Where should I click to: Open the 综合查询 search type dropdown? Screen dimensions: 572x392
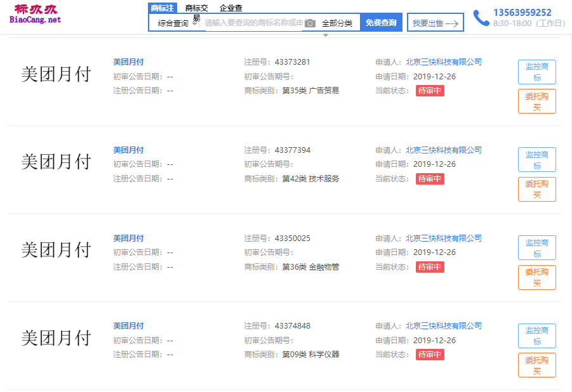click(x=177, y=23)
